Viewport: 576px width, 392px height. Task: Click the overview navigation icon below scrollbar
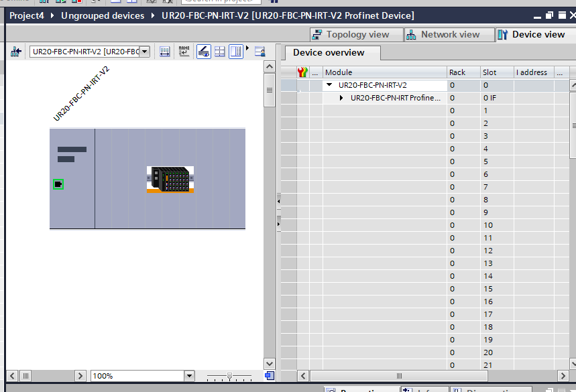pos(270,376)
